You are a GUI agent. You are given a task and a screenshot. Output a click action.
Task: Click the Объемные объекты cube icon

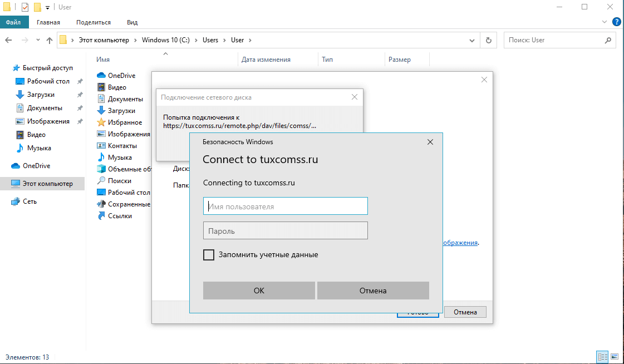pos(101,169)
